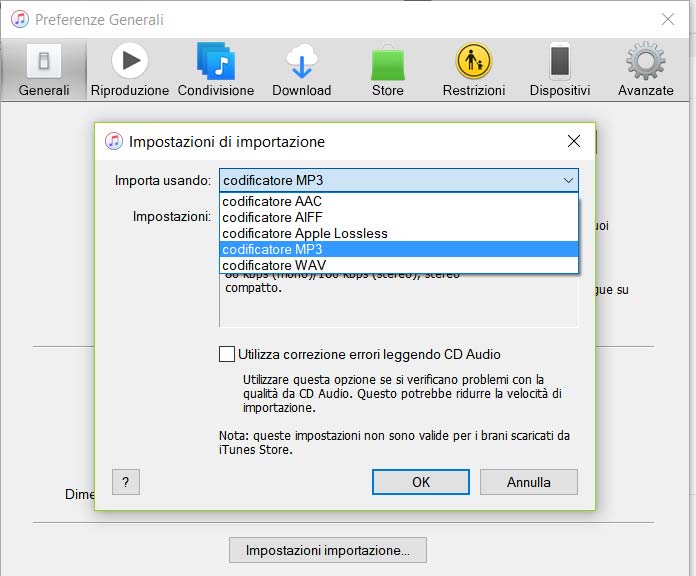The height and width of the screenshot is (576, 696).
Task: Choose codificatore AAC from list
Action: pos(399,201)
